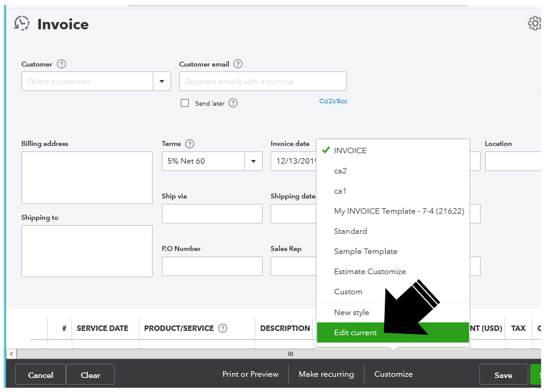
Task: Select Edit current in customize menu
Action: click(393, 333)
